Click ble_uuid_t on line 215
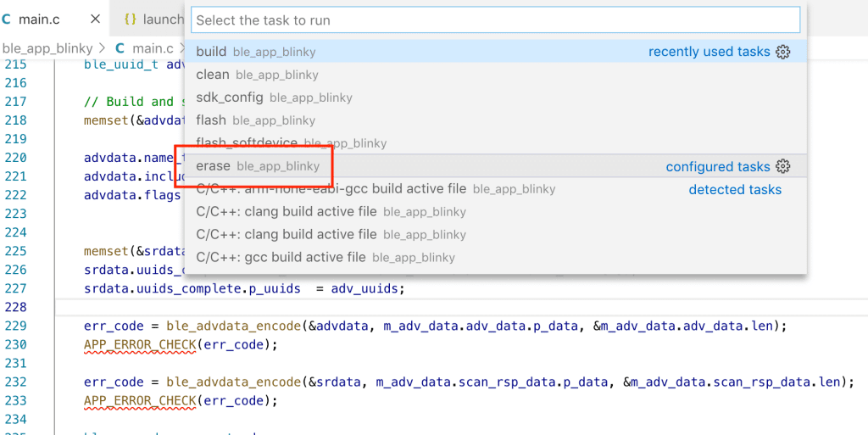The width and height of the screenshot is (868, 435). [121, 64]
